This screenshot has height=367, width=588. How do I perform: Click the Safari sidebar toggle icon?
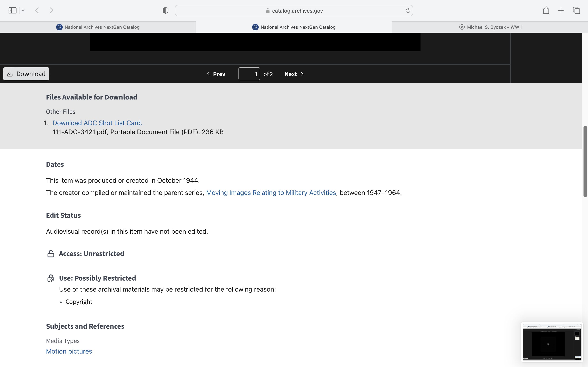coord(12,10)
